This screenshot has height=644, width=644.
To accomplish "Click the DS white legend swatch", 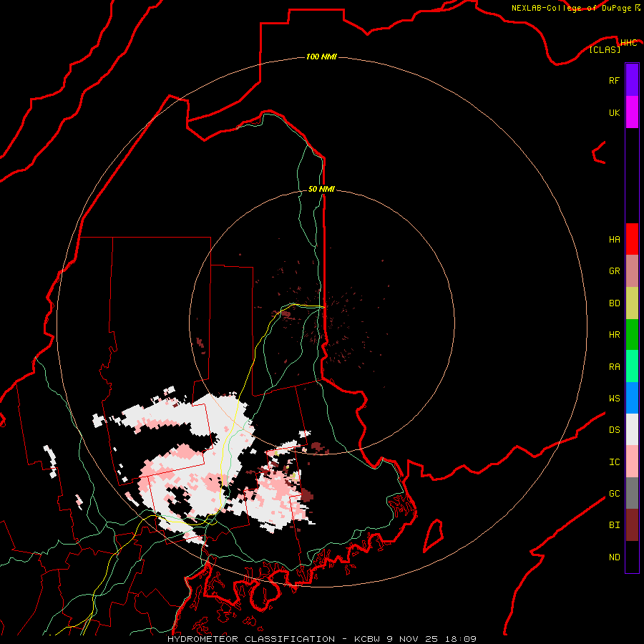I will pyautogui.click(x=632, y=429).
